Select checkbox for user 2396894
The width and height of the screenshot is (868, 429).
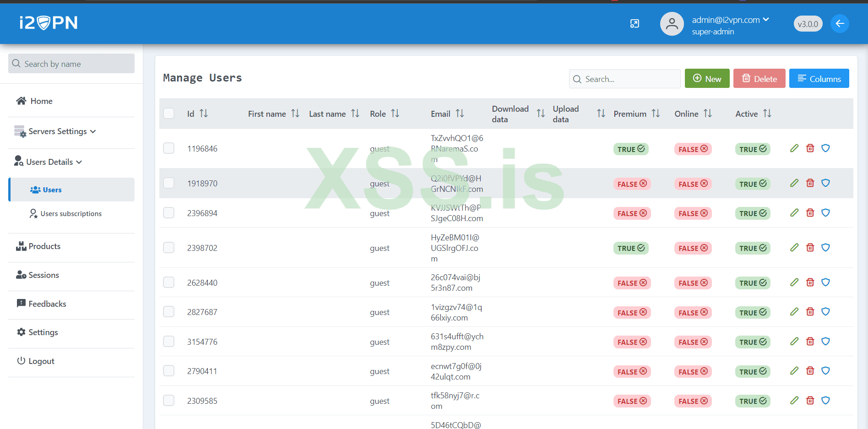click(x=169, y=213)
